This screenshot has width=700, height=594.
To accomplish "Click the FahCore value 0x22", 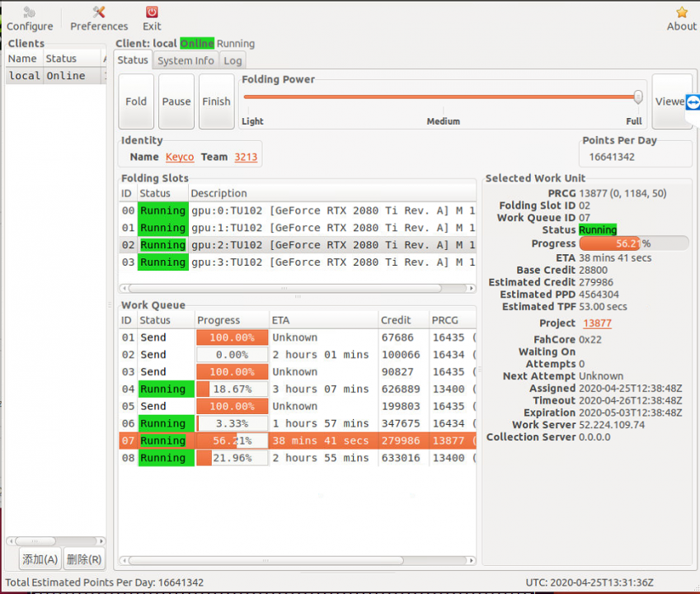I will point(590,339).
